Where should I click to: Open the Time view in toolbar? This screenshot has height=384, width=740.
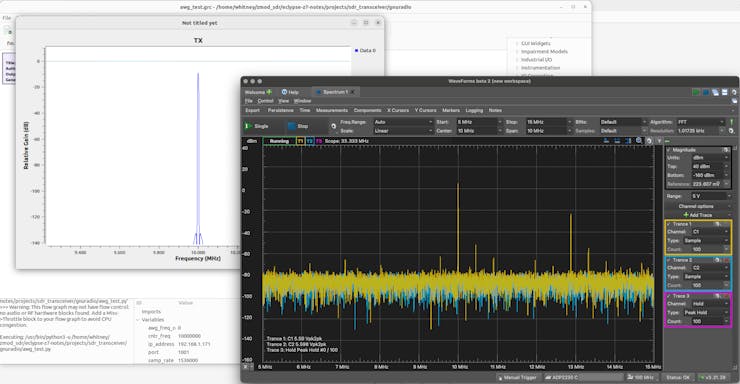[x=305, y=110]
